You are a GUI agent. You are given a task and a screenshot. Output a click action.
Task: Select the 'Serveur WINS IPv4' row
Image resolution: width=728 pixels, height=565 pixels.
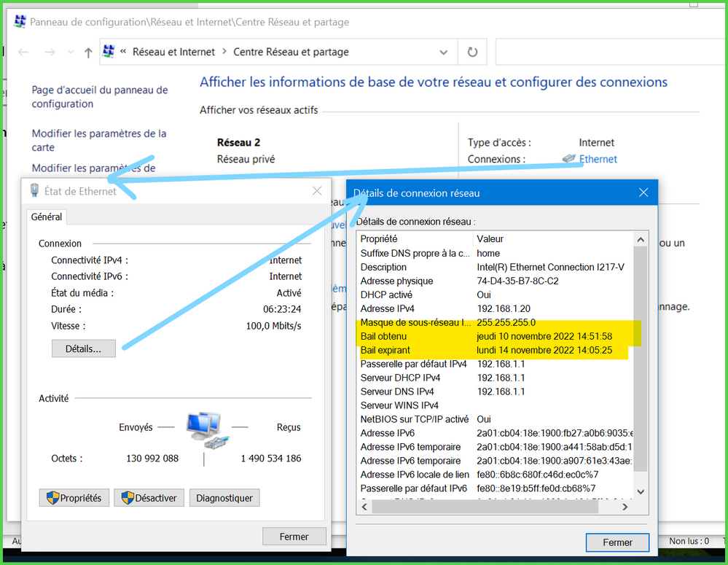(496, 405)
